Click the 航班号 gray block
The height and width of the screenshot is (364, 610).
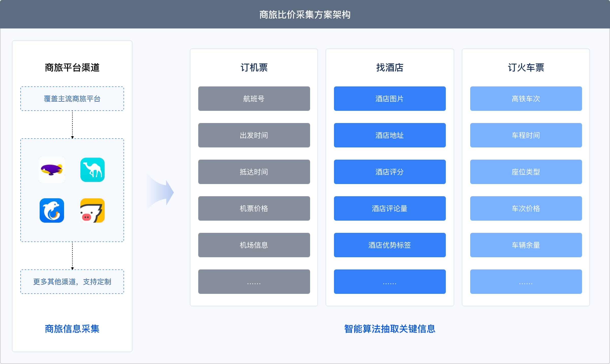coord(254,99)
